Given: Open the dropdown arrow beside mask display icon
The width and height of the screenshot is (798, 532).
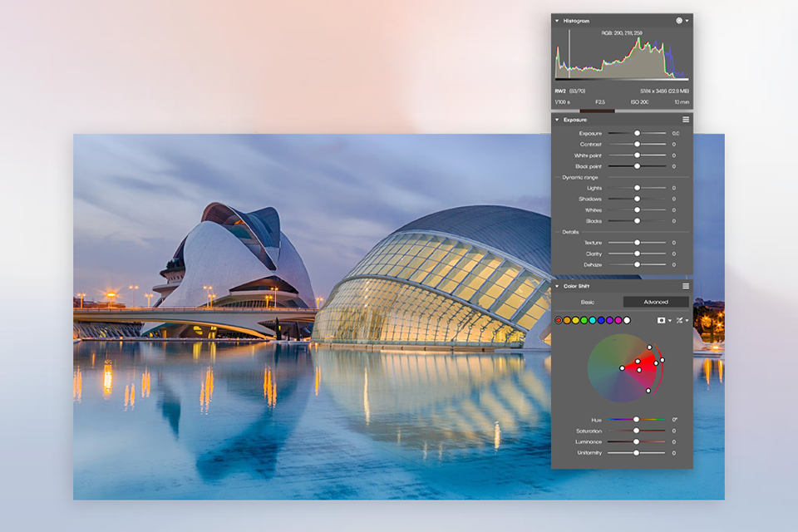Looking at the screenshot, I should (670, 321).
